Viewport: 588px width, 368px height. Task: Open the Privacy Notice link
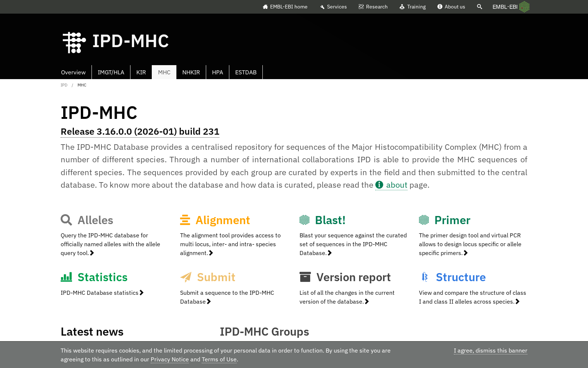170,359
